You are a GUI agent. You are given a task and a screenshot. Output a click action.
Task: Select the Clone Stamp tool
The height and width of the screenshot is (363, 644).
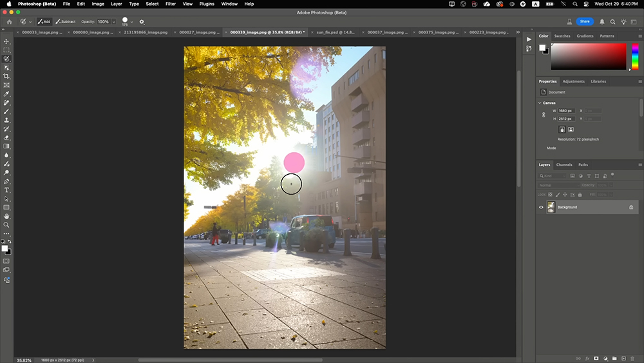6,120
